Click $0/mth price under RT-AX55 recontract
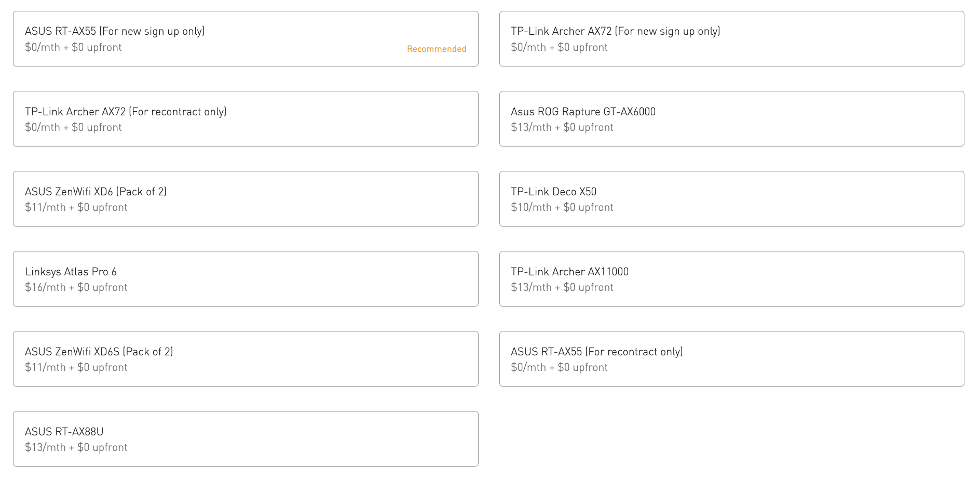The image size is (980, 478). [559, 367]
